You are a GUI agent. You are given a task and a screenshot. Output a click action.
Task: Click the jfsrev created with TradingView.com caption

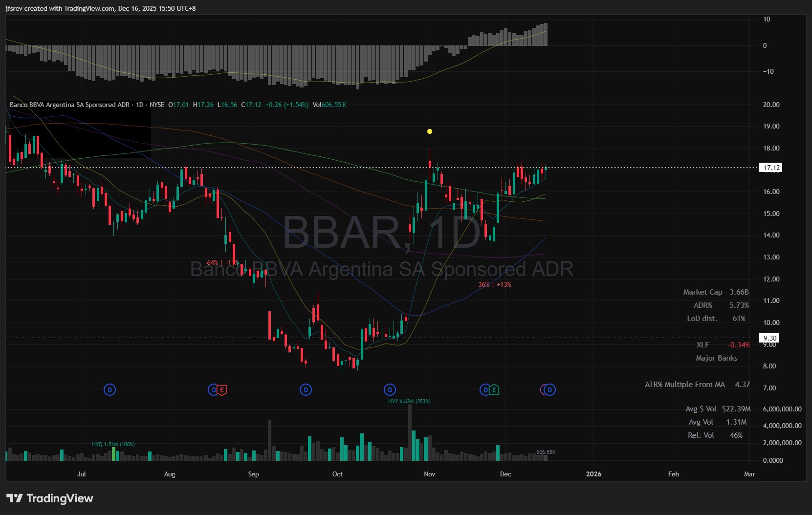(x=101, y=8)
